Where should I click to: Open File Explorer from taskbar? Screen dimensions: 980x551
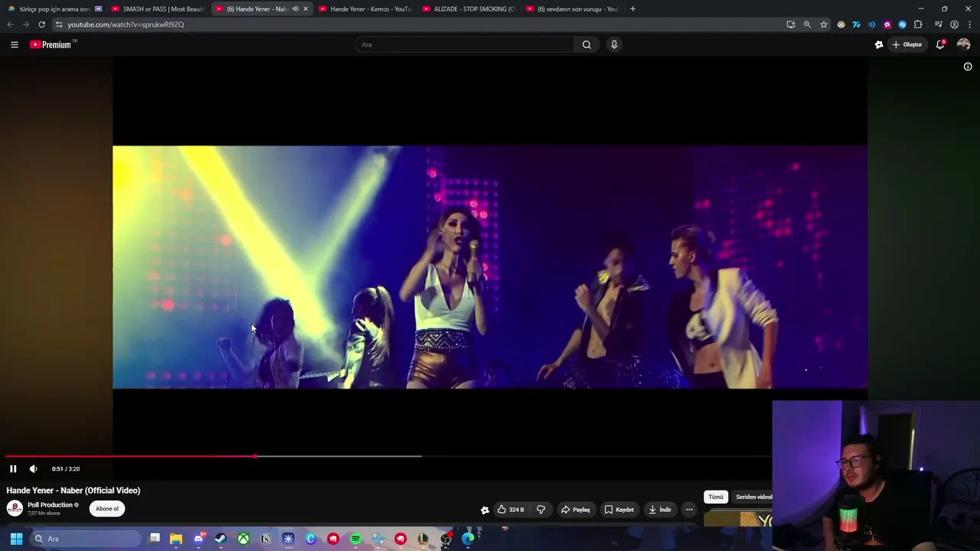point(176,539)
